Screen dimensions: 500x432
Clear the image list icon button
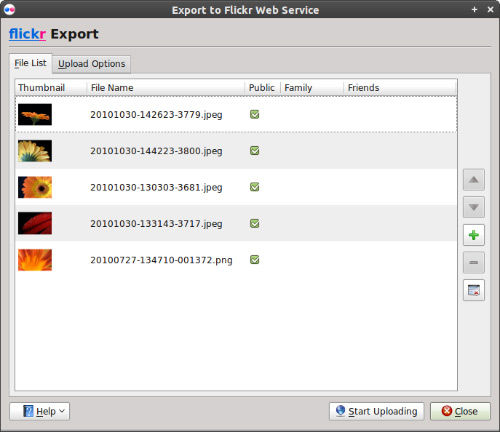[474, 290]
